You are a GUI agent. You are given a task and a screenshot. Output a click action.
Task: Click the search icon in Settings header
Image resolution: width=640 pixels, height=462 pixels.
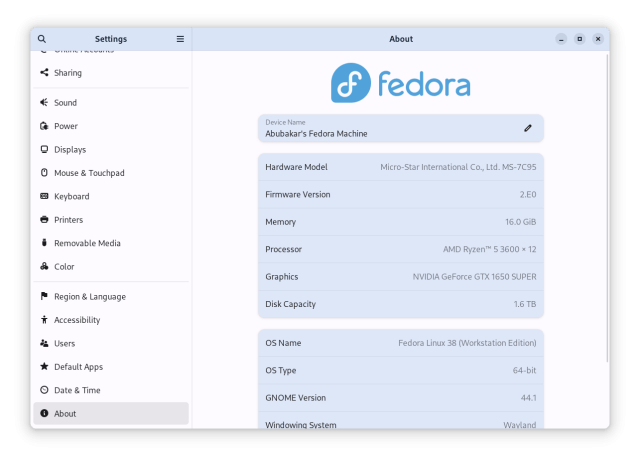pyautogui.click(x=42, y=39)
